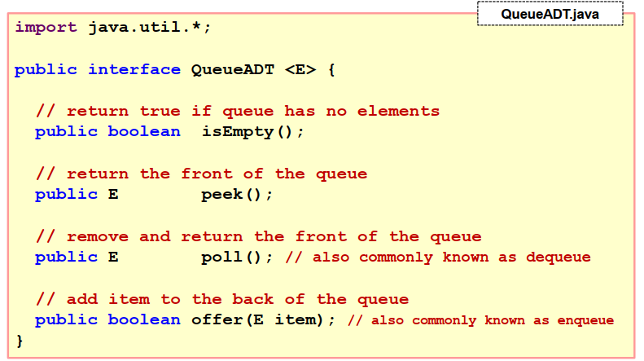Click 'public E' before peek()
Viewport: 644px width, 361px height.
pos(77,195)
